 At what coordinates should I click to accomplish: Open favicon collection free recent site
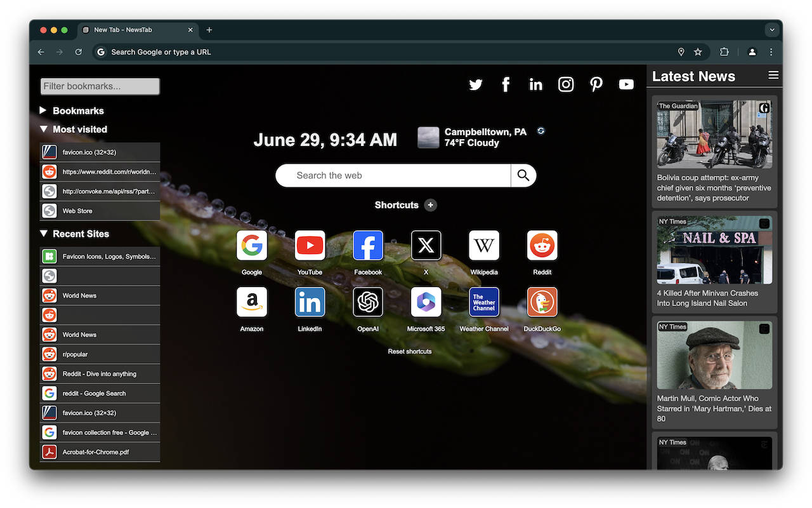point(100,432)
